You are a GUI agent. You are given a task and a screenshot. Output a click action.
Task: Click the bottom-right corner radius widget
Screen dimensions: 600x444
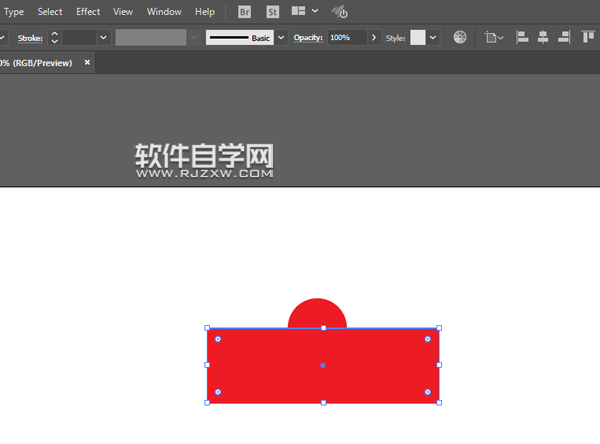pos(428,392)
